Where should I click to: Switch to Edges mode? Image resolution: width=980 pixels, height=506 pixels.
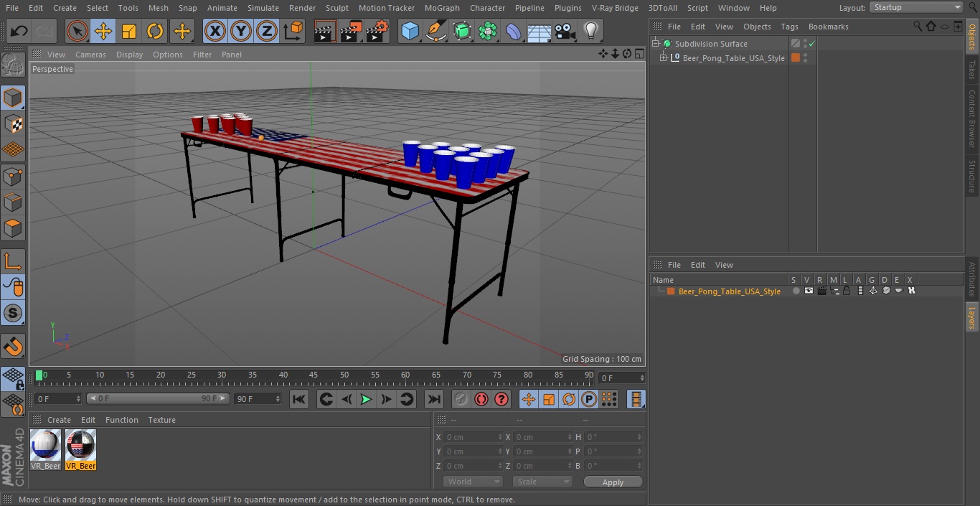[x=13, y=202]
